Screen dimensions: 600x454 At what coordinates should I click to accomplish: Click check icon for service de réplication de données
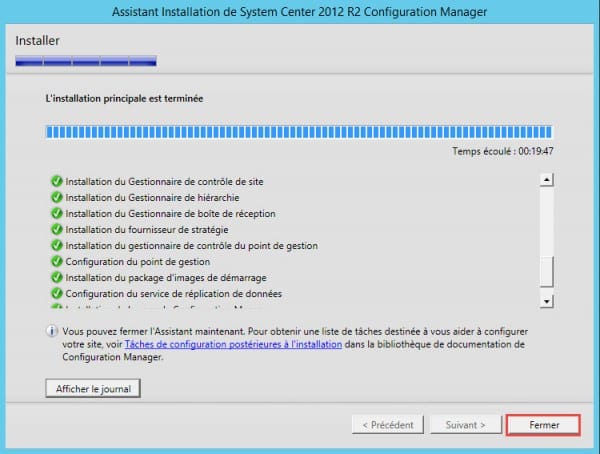click(x=57, y=294)
